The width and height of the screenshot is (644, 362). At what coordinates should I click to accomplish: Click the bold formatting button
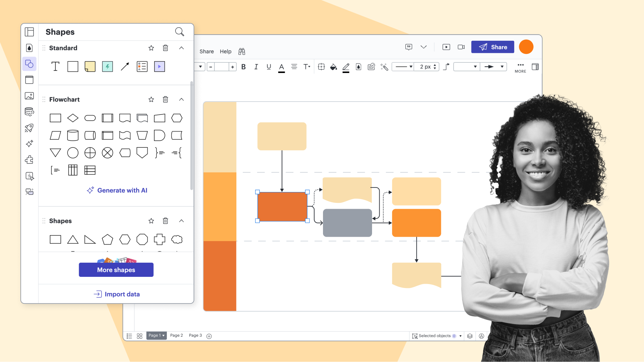click(x=244, y=67)
